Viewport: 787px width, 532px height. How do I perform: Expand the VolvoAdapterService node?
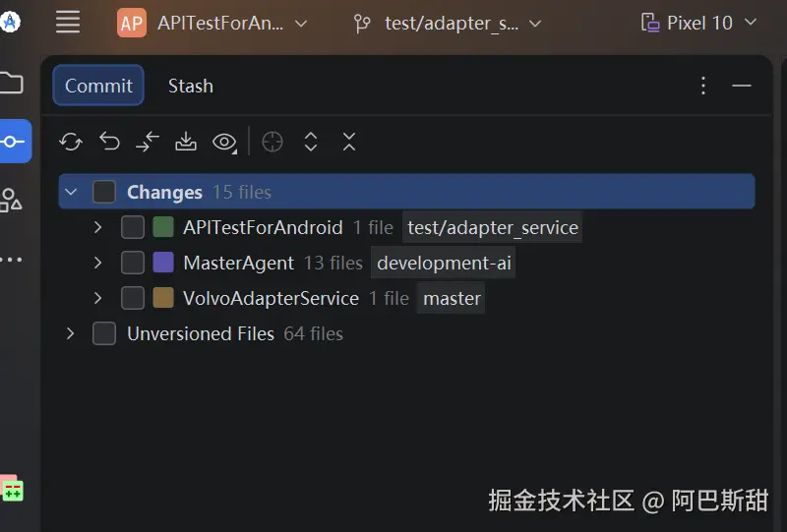point(97,298)
